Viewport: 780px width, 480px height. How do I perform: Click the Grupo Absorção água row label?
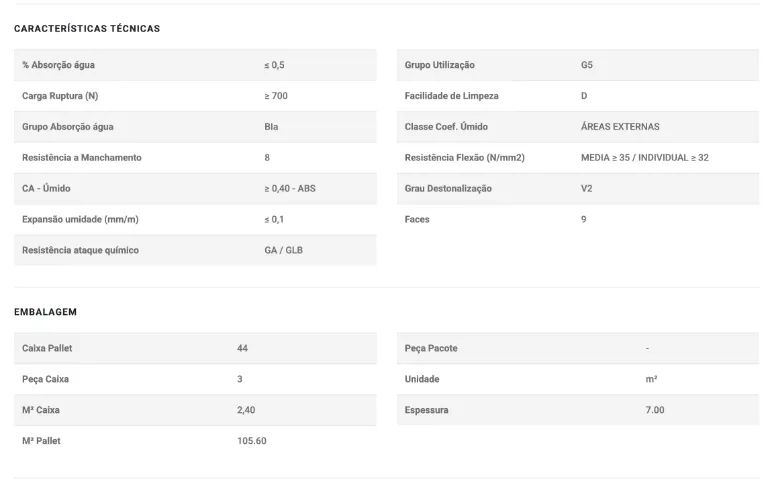tap(67, 127)
